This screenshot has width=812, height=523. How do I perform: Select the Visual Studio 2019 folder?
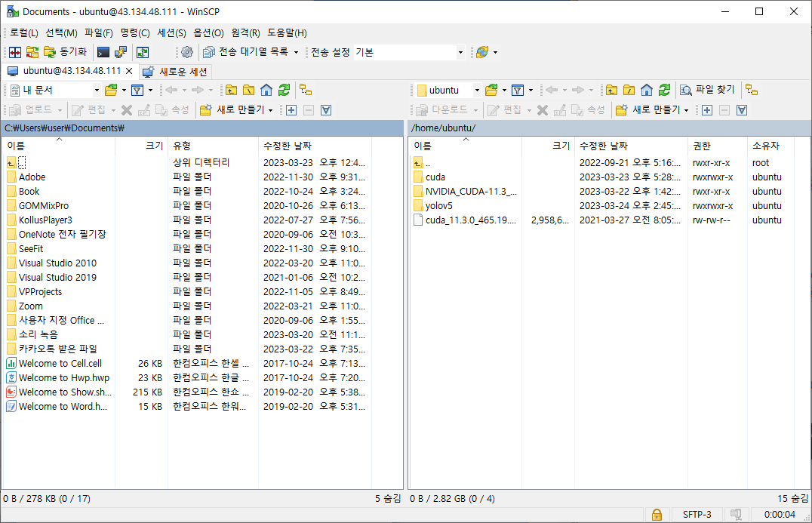[x=57, y=278]
